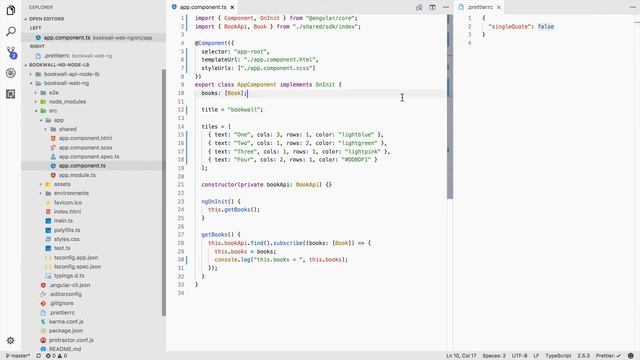640x360 pixels.
Task: Click the feedback smiley in status bar
Action: [631, 356]
